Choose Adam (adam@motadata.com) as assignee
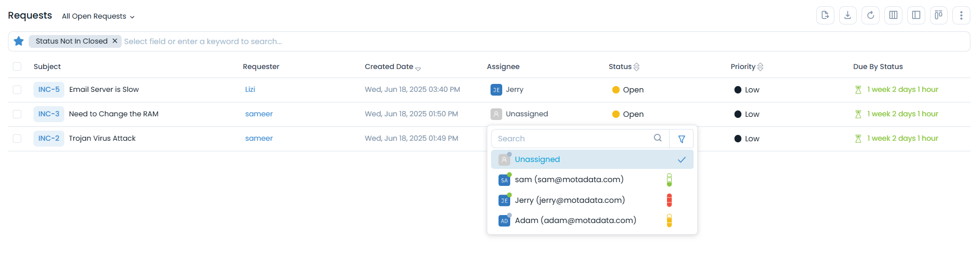980x265 pixels. pos(575,220)
